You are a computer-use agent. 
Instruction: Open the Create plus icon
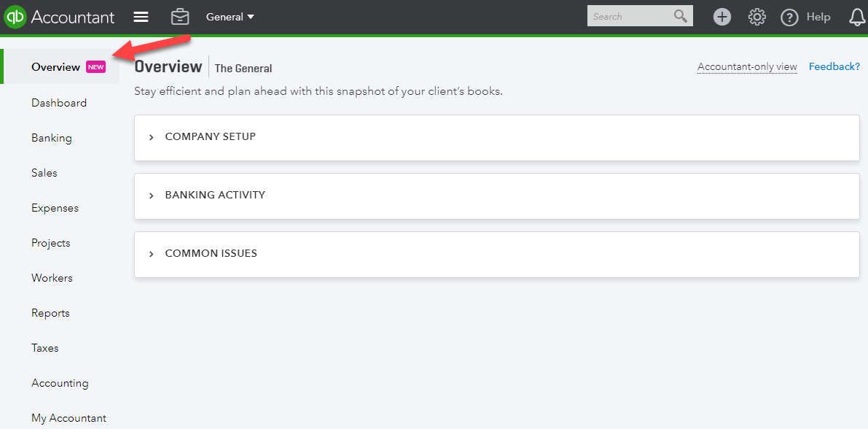click(x=722, y=18)
